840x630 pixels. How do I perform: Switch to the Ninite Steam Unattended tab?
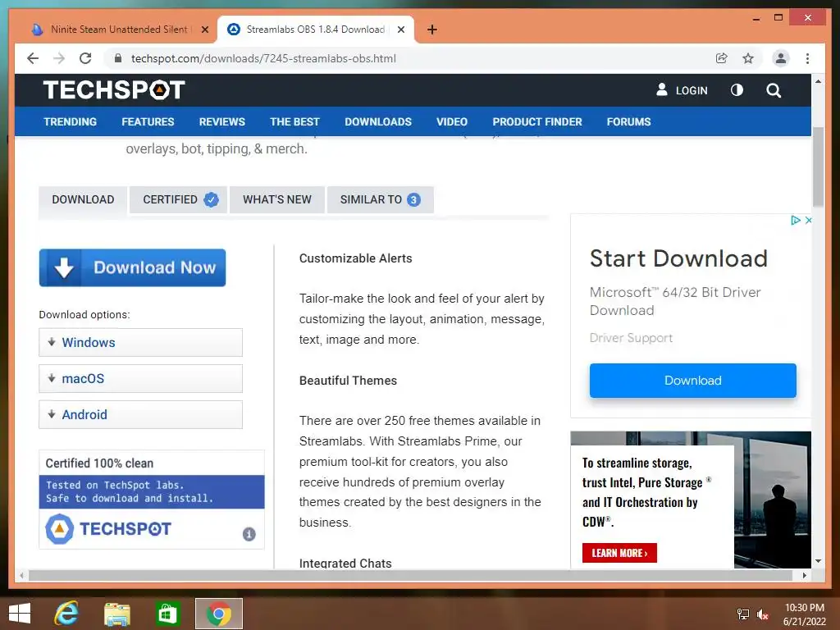pos(119,30)
